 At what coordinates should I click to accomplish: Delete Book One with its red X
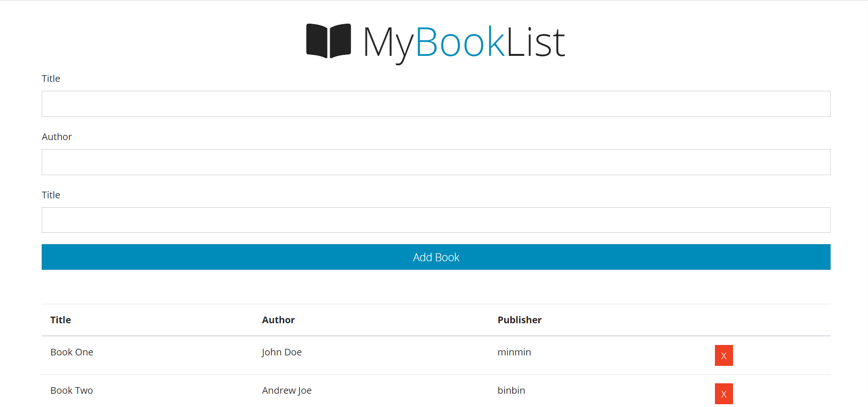click(723, 355)
